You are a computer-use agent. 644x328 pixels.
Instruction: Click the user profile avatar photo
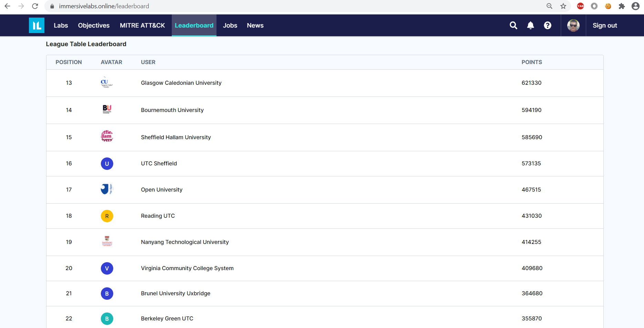pos(573,25)
